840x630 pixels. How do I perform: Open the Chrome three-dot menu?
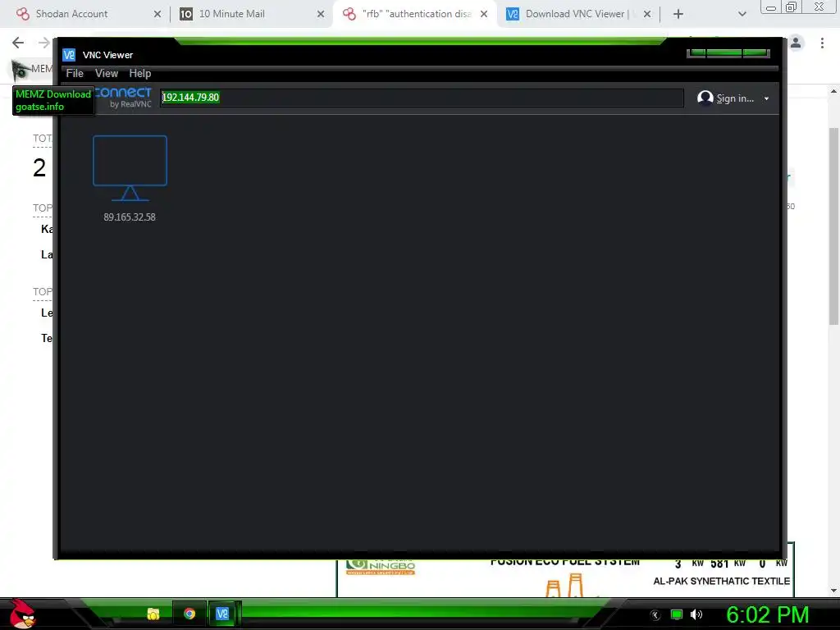coord(822,43)
